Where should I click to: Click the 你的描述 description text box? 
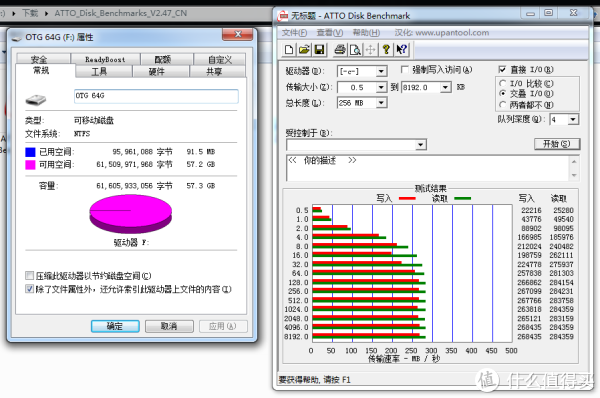[428, 168]
